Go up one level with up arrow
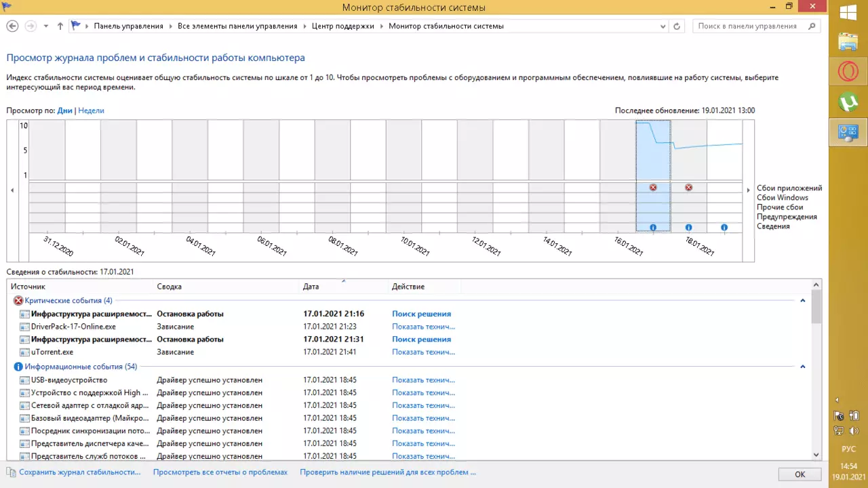 [x=60, y=26]
